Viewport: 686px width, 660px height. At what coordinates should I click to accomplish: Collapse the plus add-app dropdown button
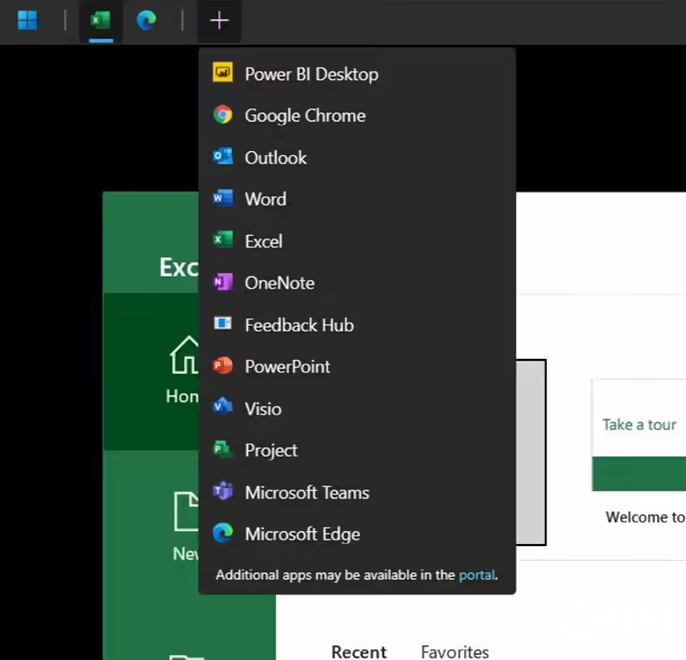coord(219,21)
